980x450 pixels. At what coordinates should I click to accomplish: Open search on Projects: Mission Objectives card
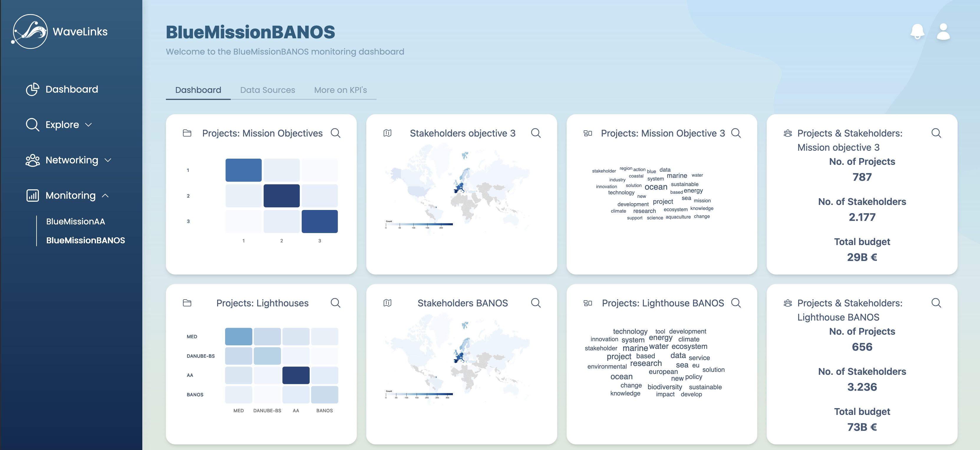(336, 133)
